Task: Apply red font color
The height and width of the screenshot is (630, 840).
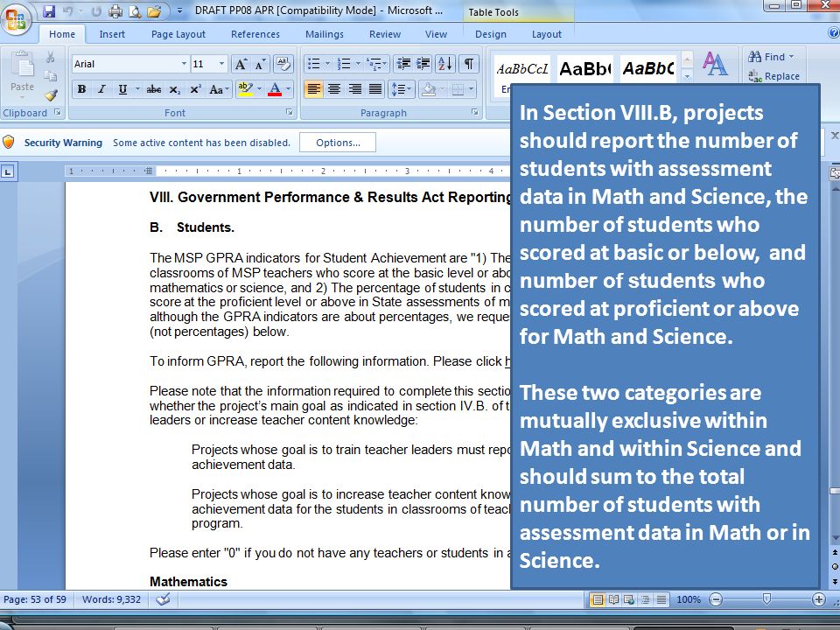Action: [x=275, y=89]
